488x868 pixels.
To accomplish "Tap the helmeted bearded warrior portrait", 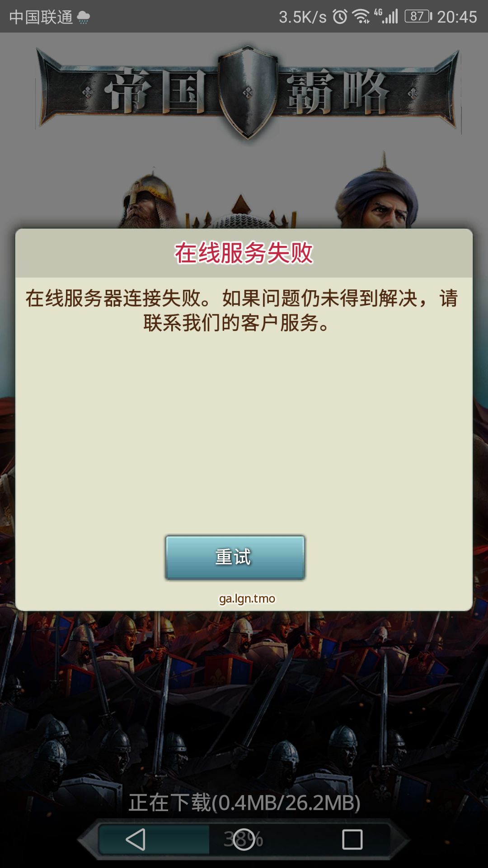I will click(149, 200).
